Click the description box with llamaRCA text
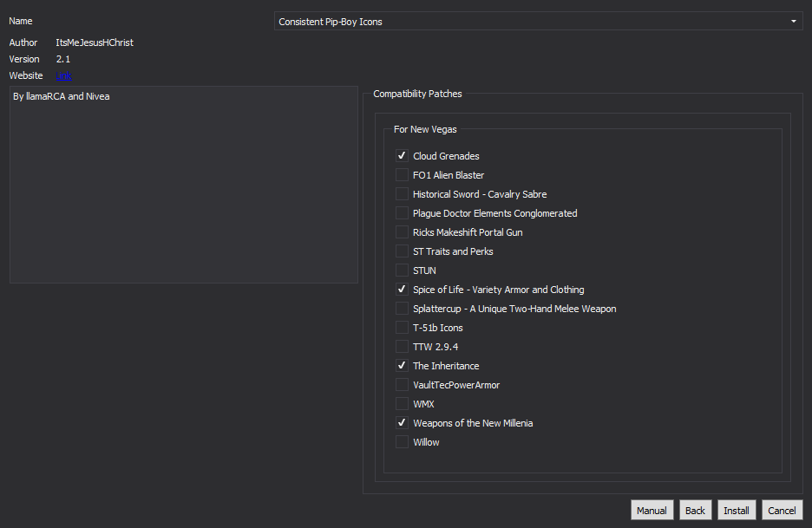 pos(184,185)
